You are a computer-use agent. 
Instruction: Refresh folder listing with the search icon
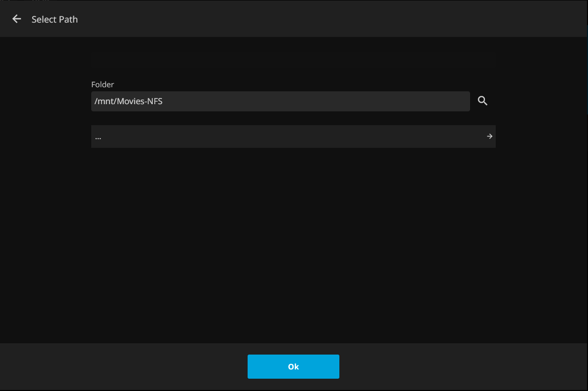tap(482, 101)
